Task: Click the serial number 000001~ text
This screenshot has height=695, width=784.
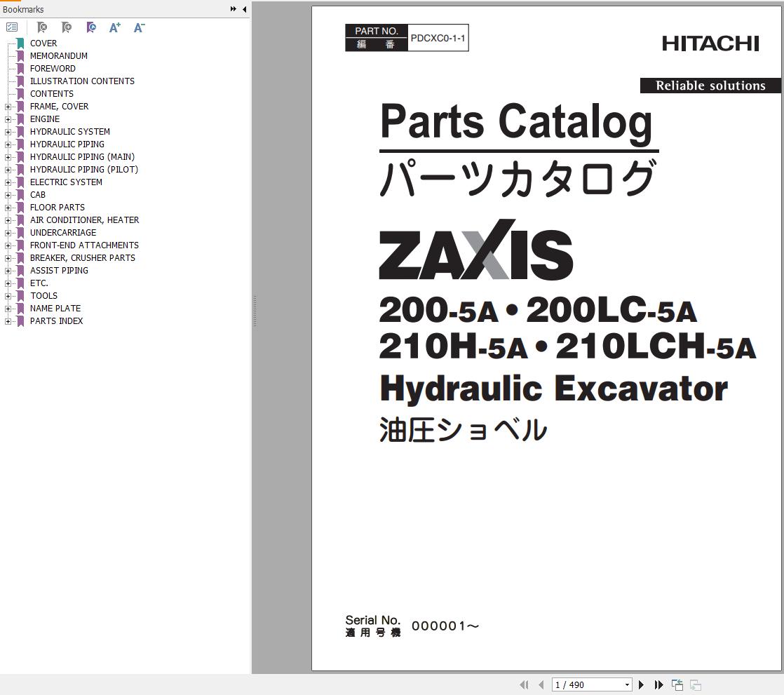Action: (445, 626)
